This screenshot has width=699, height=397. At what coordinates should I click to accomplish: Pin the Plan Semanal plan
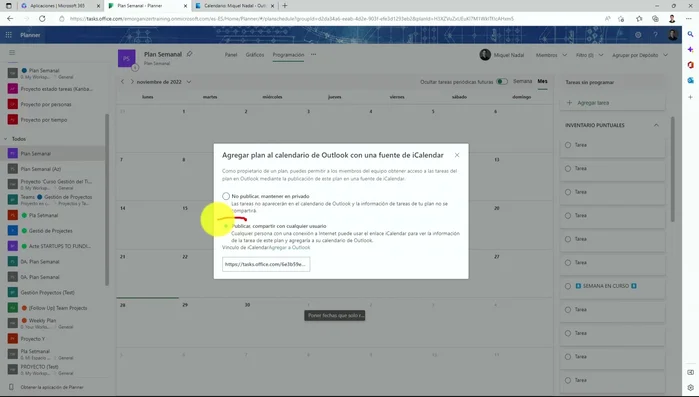click(189, 54)
